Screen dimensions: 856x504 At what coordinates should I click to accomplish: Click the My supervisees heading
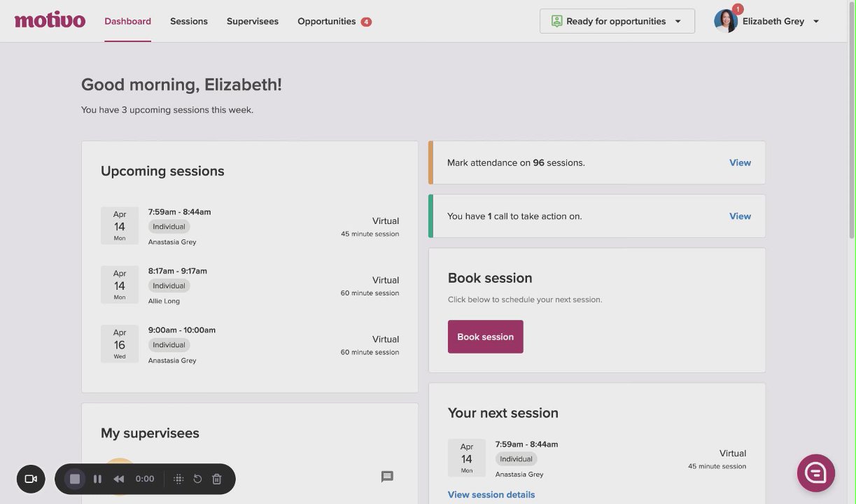(x=150, y=433)
